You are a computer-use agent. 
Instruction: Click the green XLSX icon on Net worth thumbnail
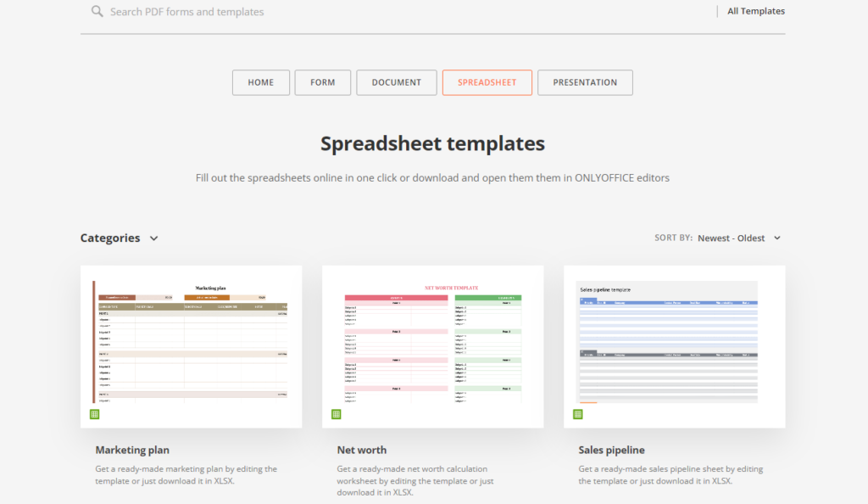(x=337, y=413)
